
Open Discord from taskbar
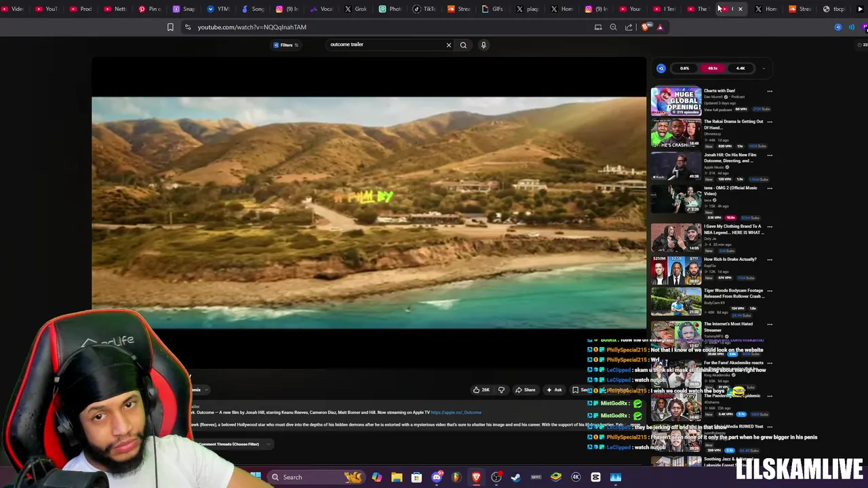(x=437, y=477)
